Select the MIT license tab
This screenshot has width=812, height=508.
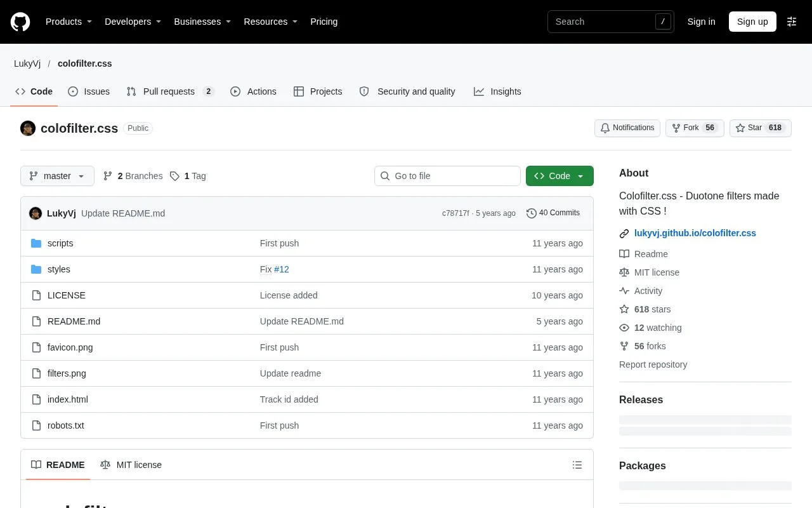click(x=131, y=465)
